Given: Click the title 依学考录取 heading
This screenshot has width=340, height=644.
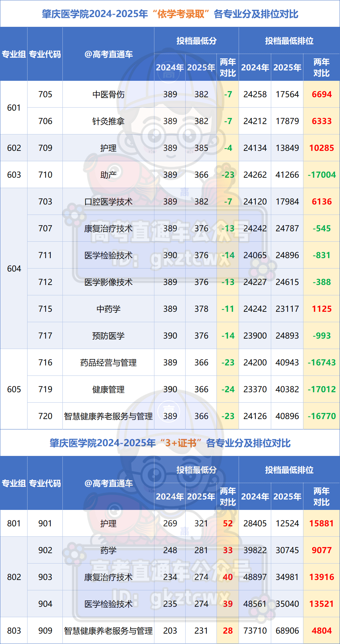Looking at the screenshot, I should click(181, 14).
